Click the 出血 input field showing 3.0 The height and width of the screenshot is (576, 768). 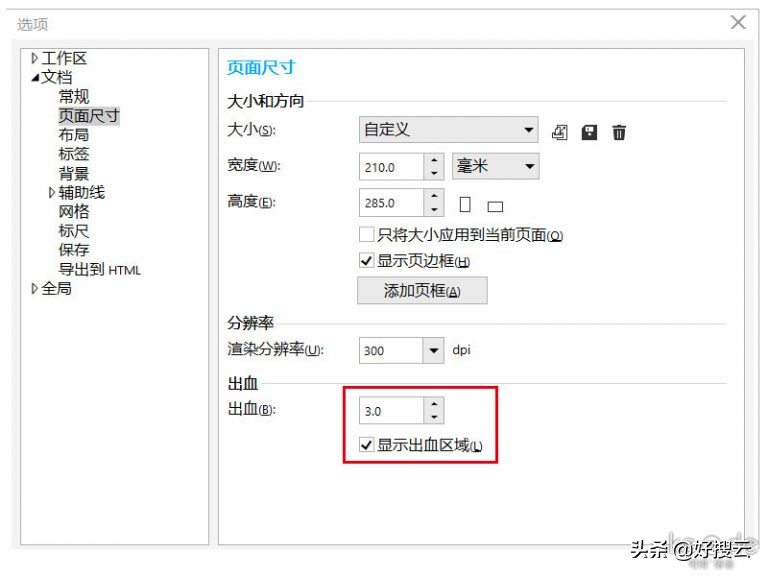click(391, 410)
